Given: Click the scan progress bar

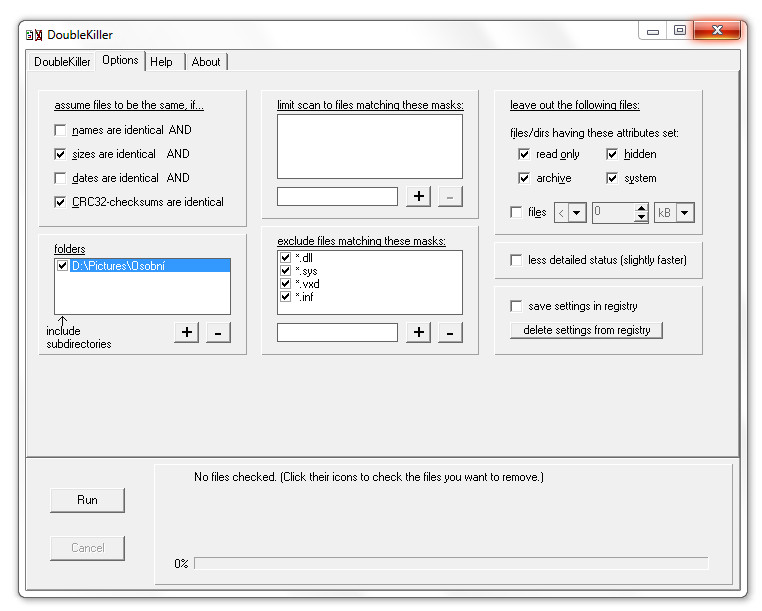Looking at the screenshot, I should click(x=451, y=563).
